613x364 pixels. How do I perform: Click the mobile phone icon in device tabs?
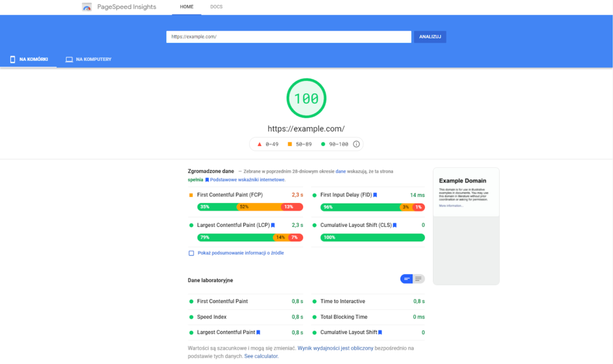coord(12,59)
